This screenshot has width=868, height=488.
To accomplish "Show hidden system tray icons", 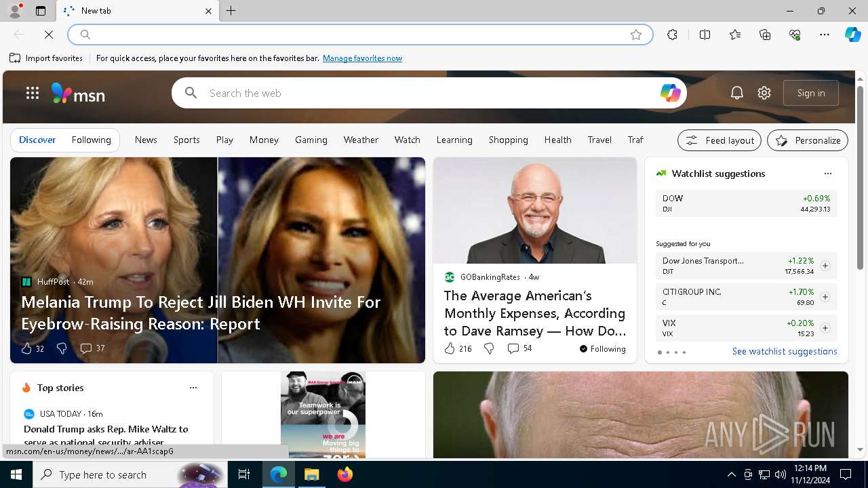I will coord(731,474).
